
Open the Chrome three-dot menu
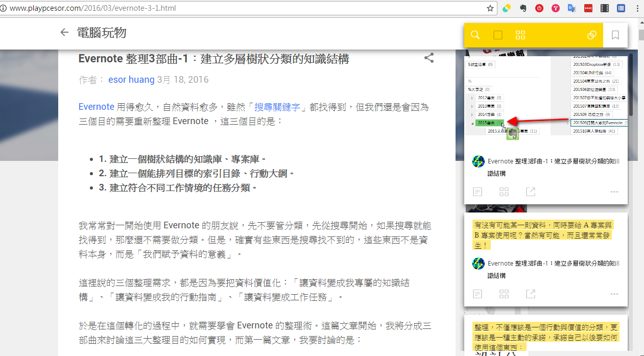tap(636, 8)
